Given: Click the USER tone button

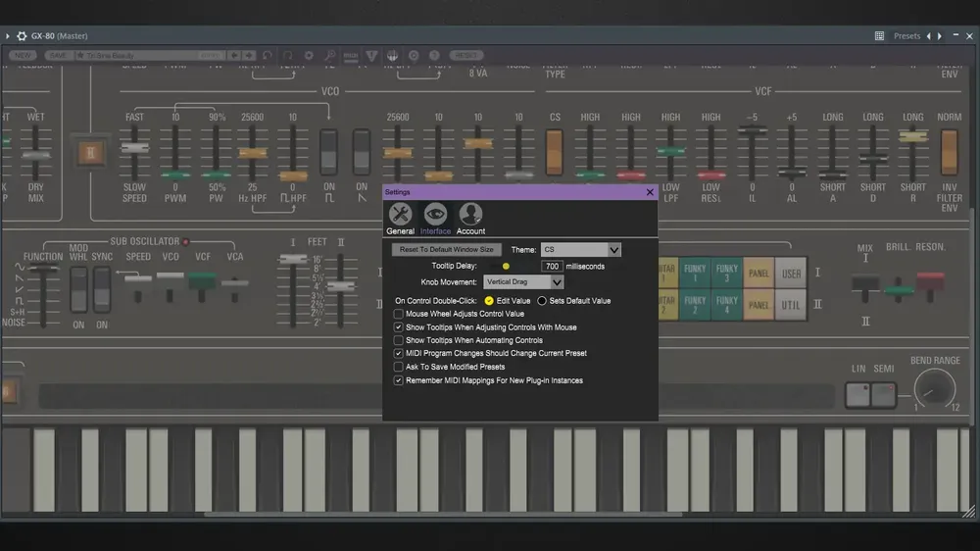Looking at the screenshot, I should pos(791,274).
